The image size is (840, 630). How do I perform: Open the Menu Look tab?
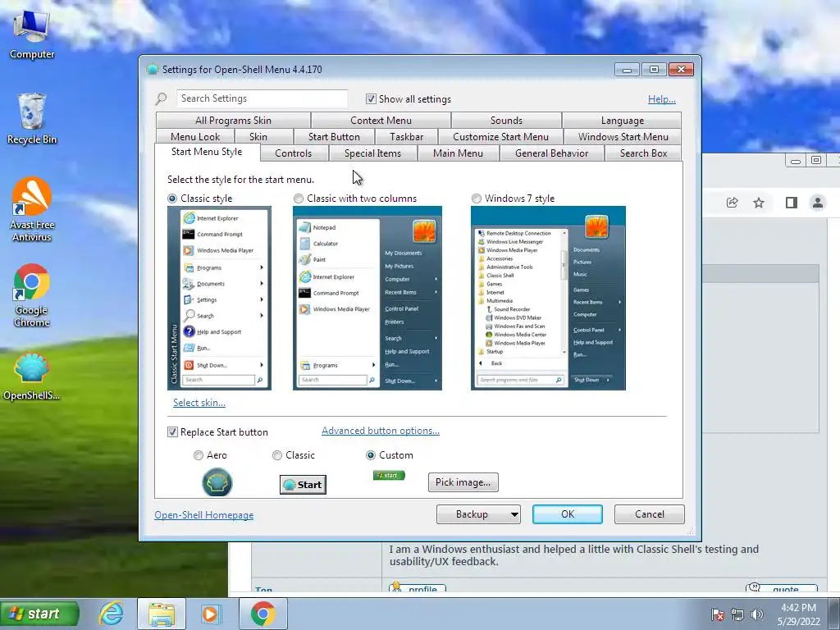click(195, 137)
